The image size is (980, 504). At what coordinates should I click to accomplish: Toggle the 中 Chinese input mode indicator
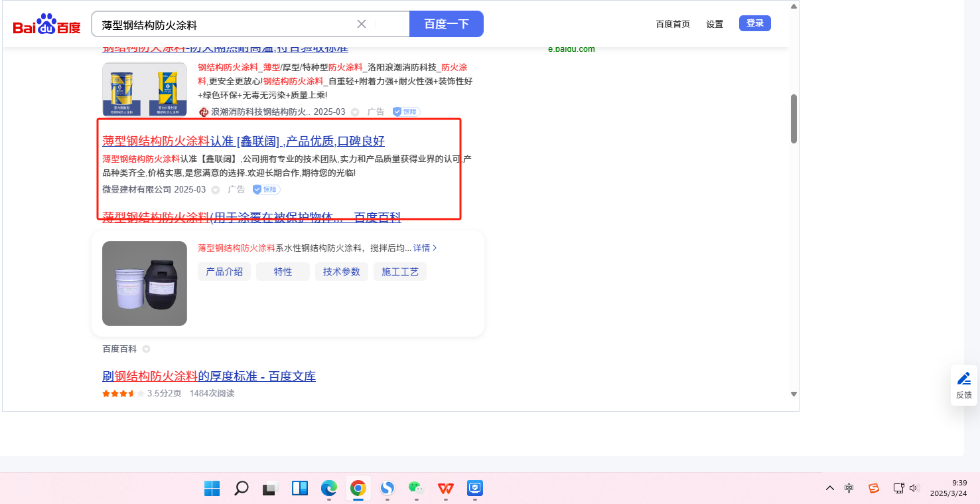pos(849,488)
